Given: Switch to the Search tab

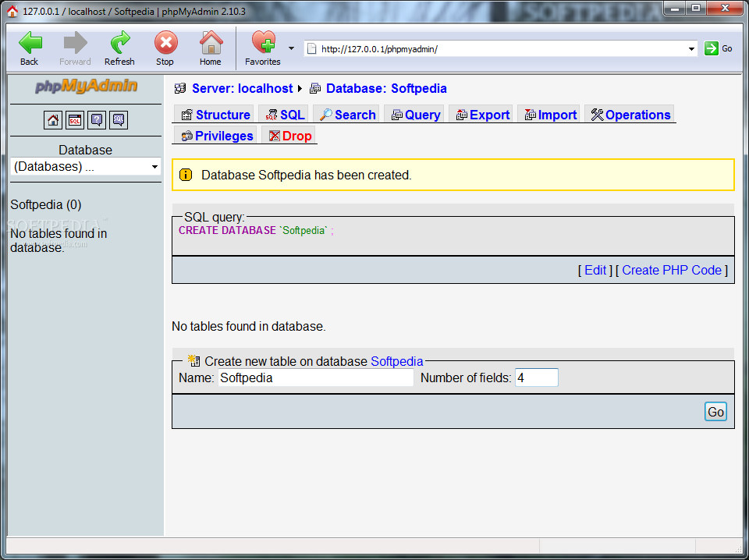Looking at the screenshot, I should [x=346, y=115].
